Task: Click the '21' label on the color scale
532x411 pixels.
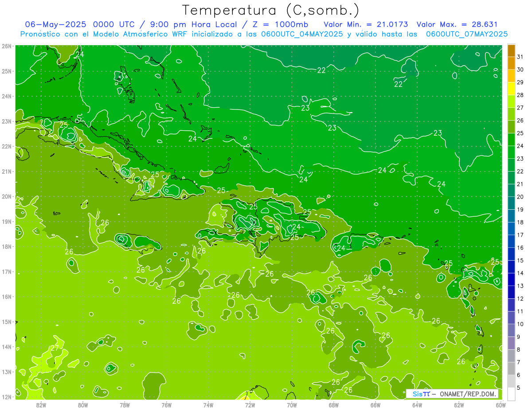Action: (520, 184)
